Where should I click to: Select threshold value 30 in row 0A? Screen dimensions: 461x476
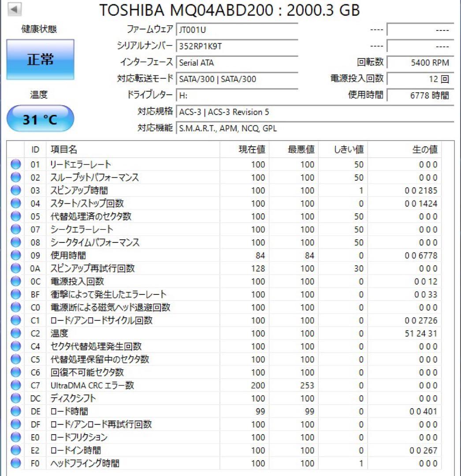pyautogui.click(x=359, y=268)
